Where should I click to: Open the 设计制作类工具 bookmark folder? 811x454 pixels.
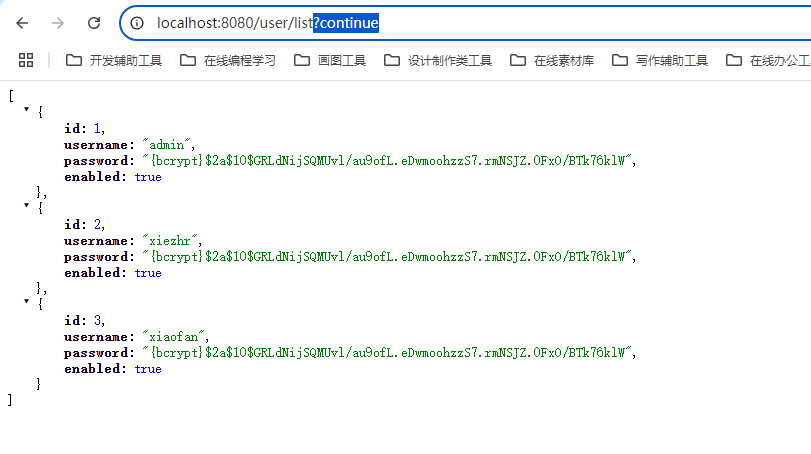coord(438,60)
